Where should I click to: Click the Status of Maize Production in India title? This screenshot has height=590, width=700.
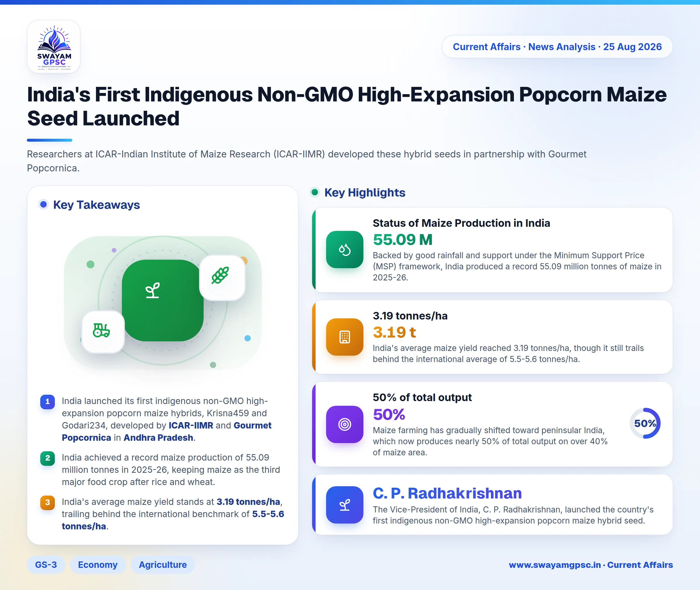461,223
